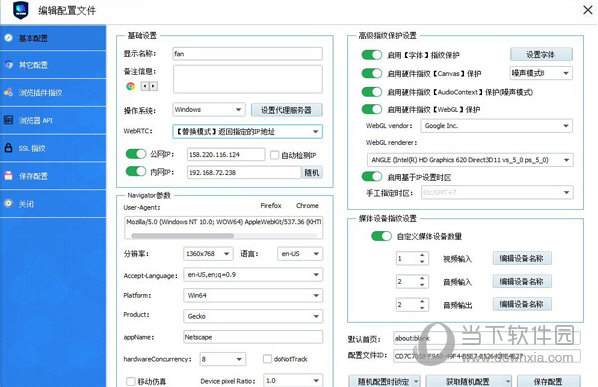Click the 备注信息 text area
This screenshot has width=598, height=387.
(248, 79)
